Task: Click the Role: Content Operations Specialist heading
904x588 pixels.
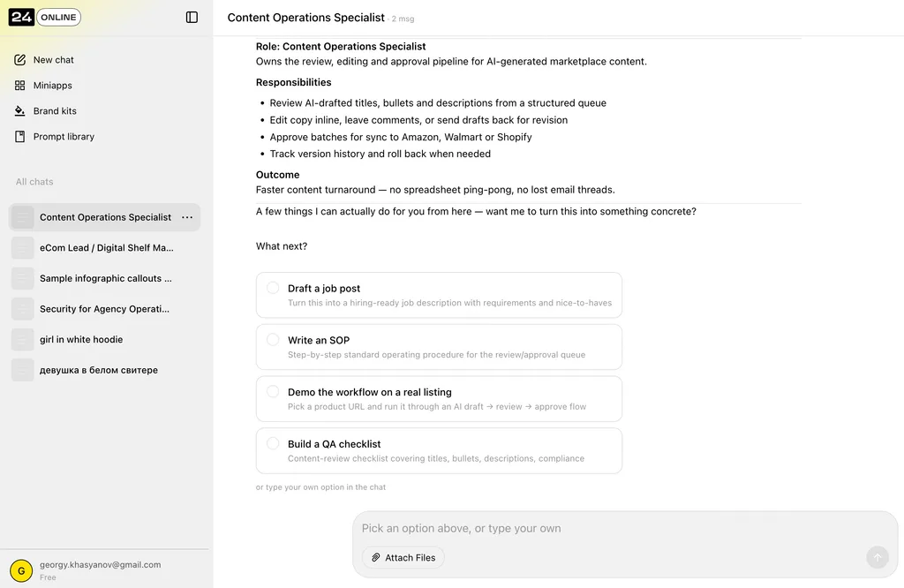Action: click(341, 47)
